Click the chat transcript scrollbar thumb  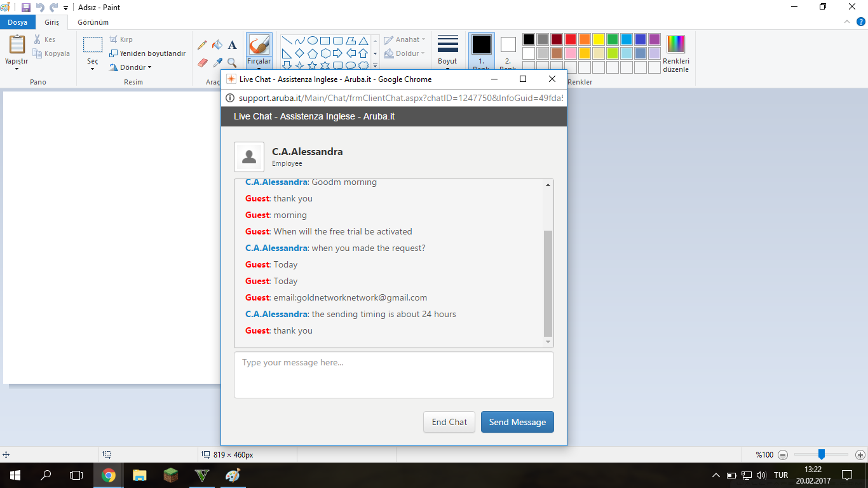click(x=548, y=283)
